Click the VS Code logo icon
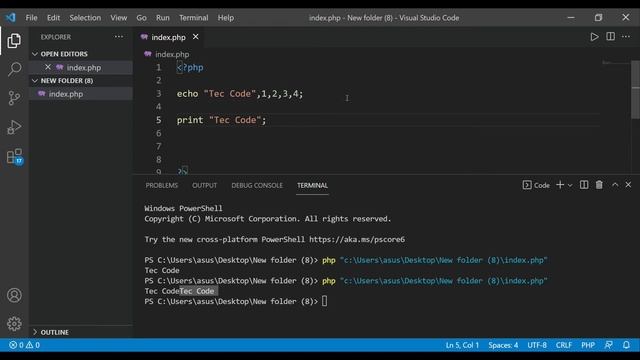Screen dimensions: 640x360 (x=11, y=18)
